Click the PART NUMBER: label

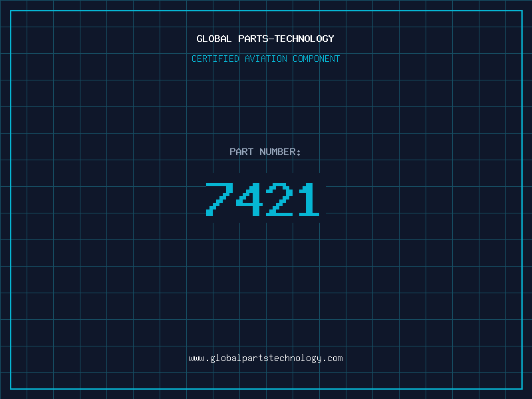(x=265, y=152)
